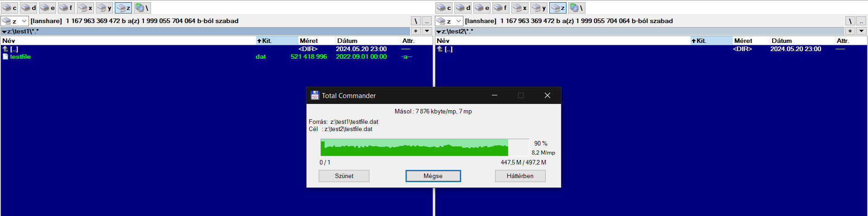Open Network Neighborhood in right panel
Viewport: 868px width, 216px height.
pos(577,8)
